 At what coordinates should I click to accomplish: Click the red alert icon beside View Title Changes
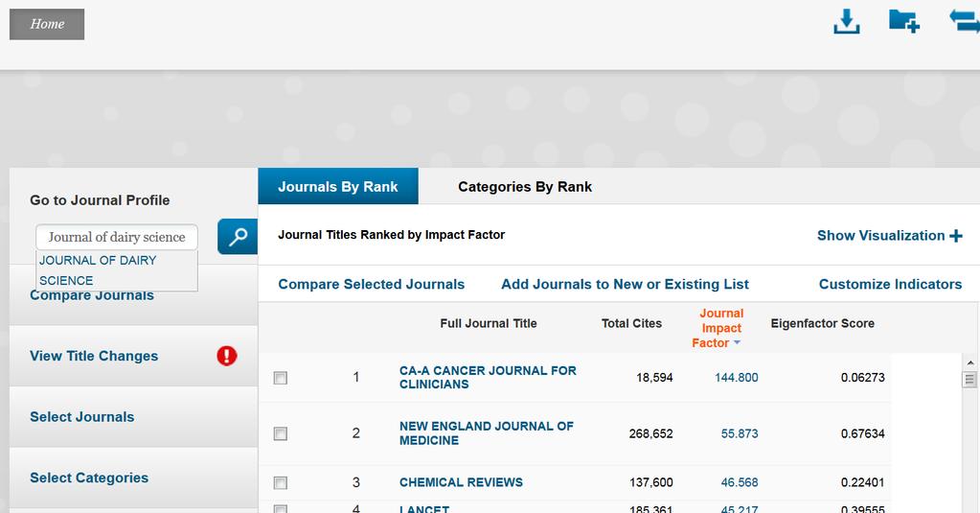tap(227, 356)
